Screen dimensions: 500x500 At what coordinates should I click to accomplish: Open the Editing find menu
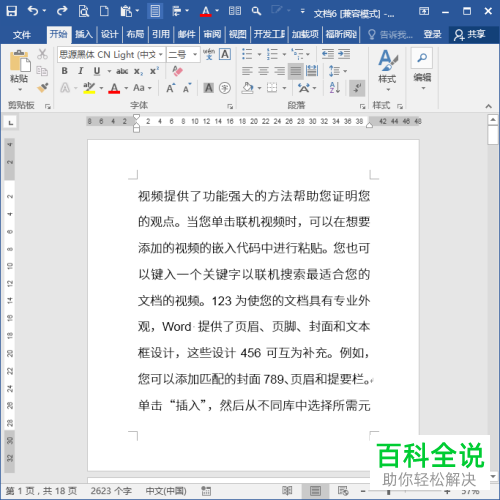click(x=422, y=69)
